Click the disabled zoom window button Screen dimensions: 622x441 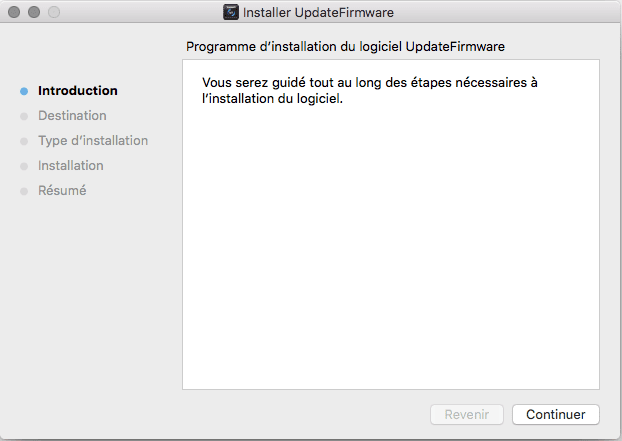(x=54, y=12)
